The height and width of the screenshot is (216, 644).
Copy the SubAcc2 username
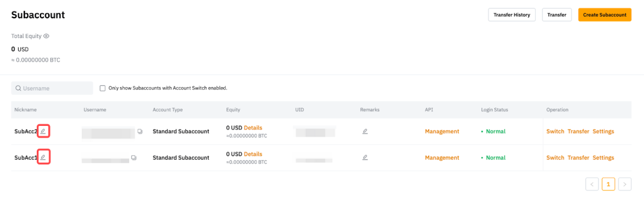(x=140, y=132)
